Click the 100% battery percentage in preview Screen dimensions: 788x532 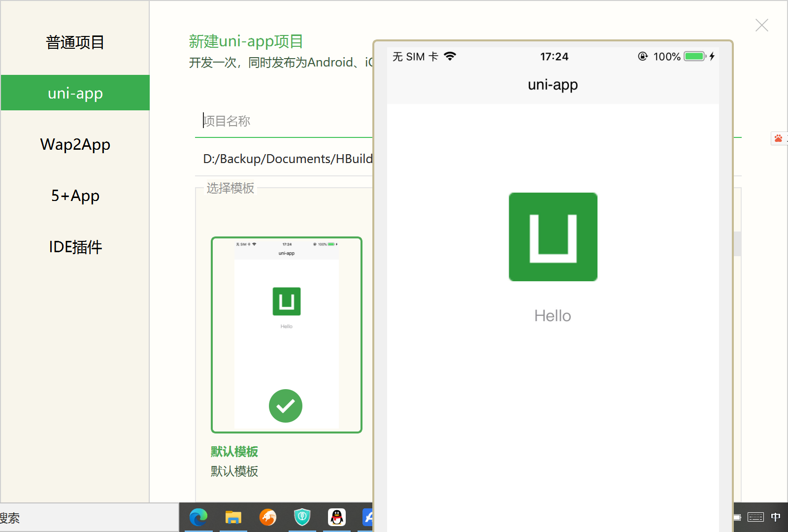point(667,57)
